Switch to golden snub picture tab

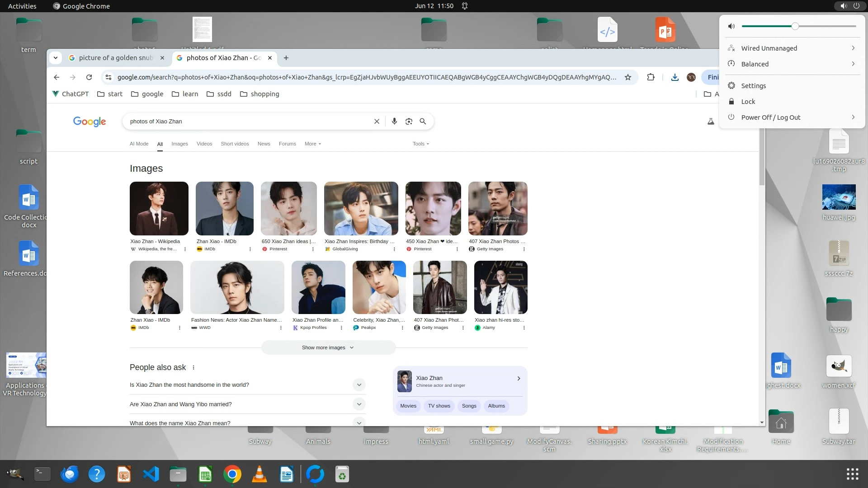[x=115, y=58]
